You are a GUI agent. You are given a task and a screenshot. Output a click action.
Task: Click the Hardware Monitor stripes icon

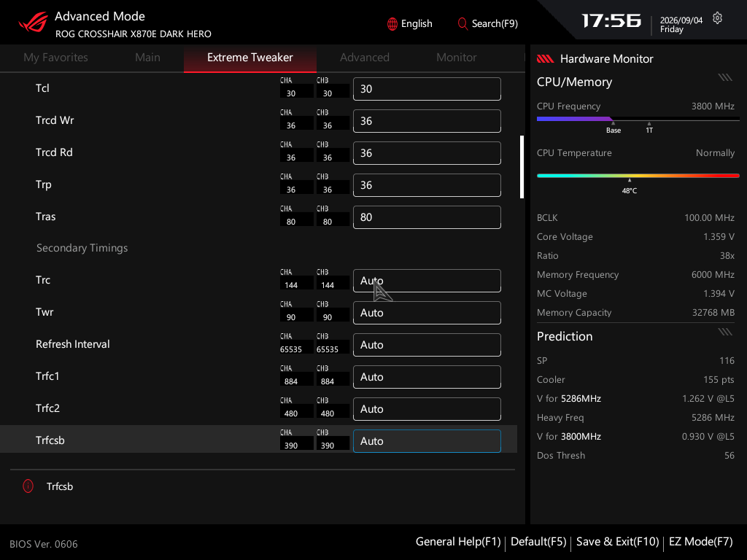546,58
